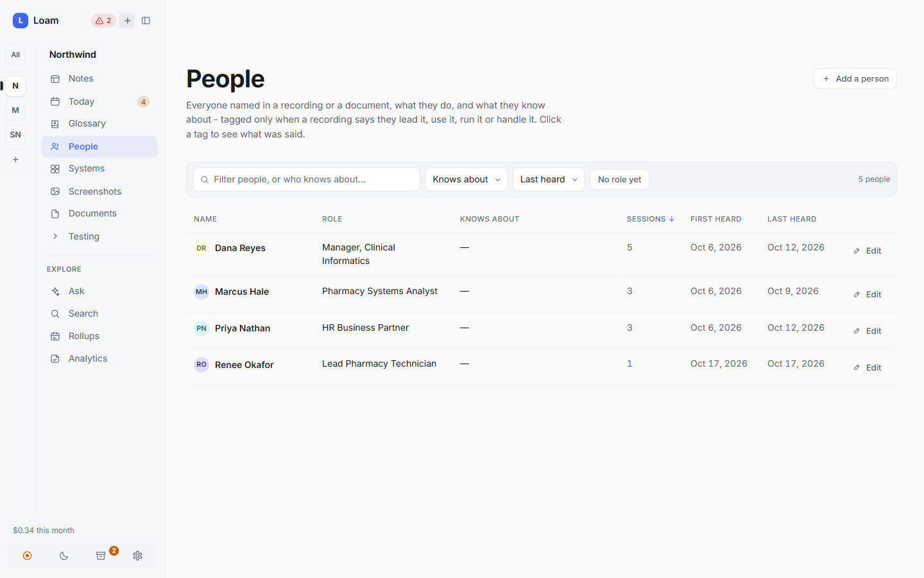
Task: Open the Knows about dropdown
Action: (x=466, y=180)
